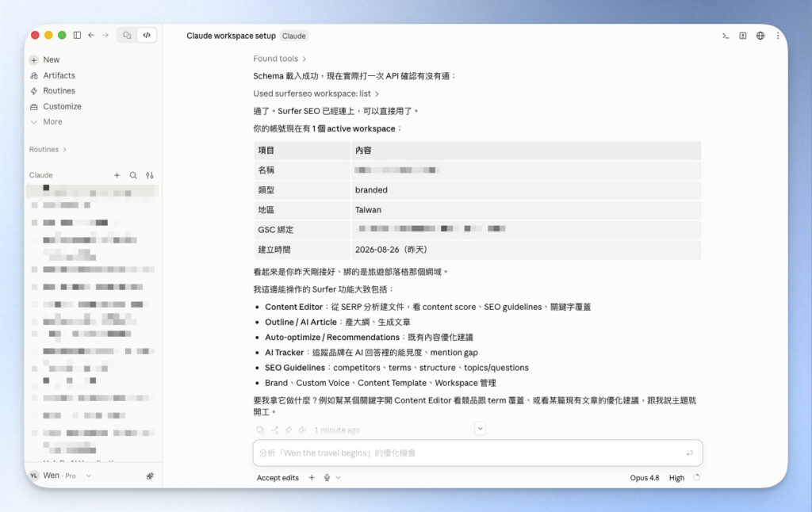Select the 'Taiwan' table cell
The height and width of the screenshot is (512, 812).
click(526, 210)
